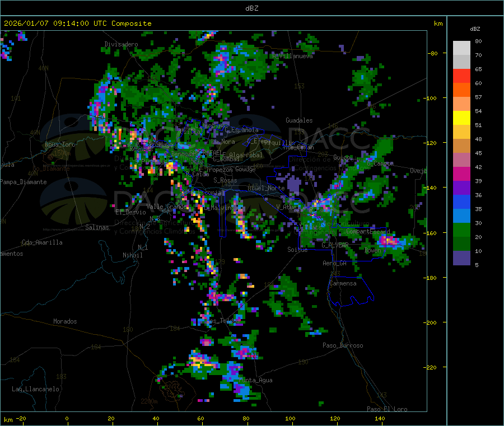This screenshot has width=504, height=426.
Task: Click the 'dBZ' heading above the color scale
Action: click(x=475, y=29)
